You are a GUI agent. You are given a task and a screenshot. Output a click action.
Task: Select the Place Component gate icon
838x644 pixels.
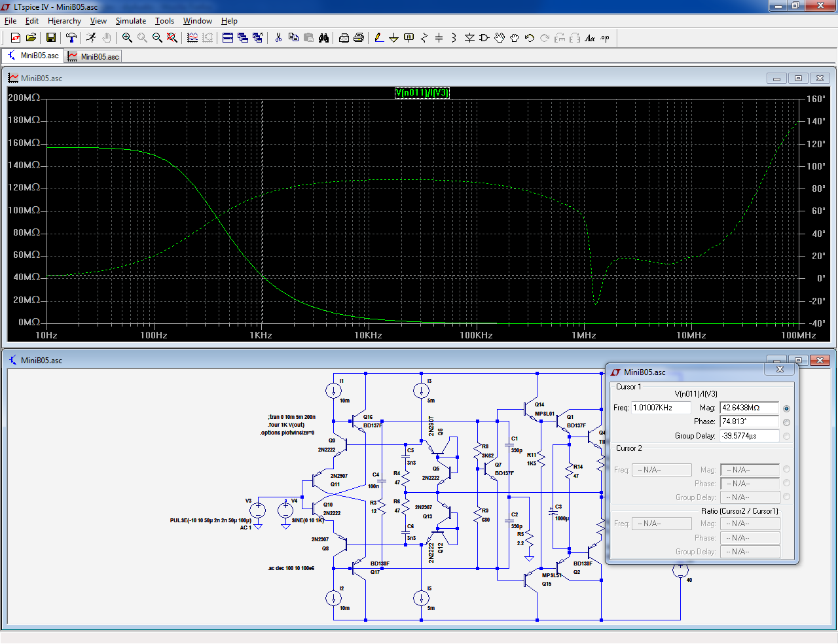(x=484, y=38)
